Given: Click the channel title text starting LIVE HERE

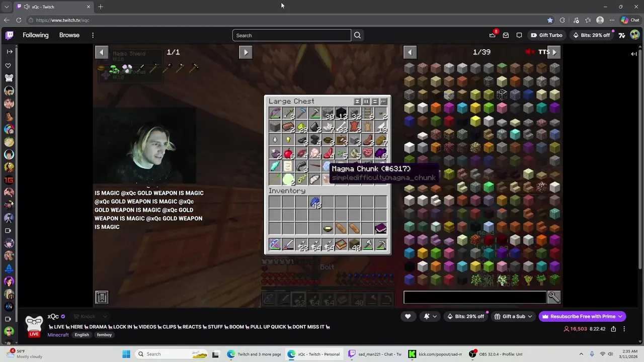Looking at the screenshot, I should click(189, 327).
